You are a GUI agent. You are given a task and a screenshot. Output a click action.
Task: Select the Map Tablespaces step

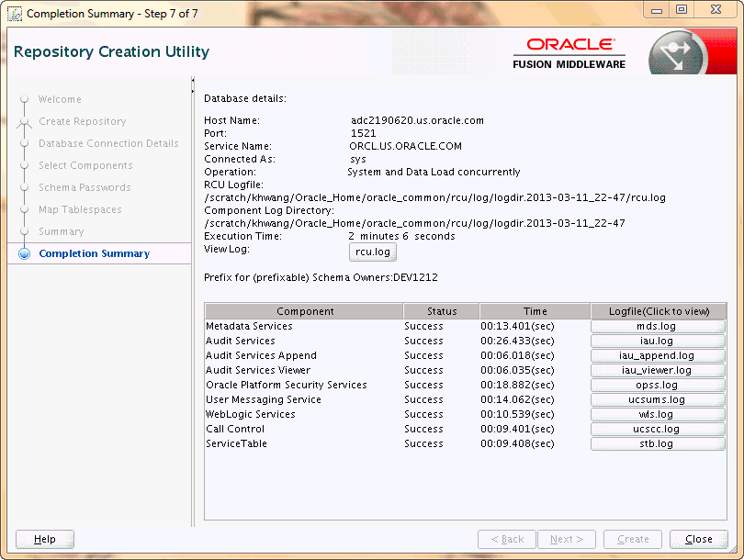(80, 209)
